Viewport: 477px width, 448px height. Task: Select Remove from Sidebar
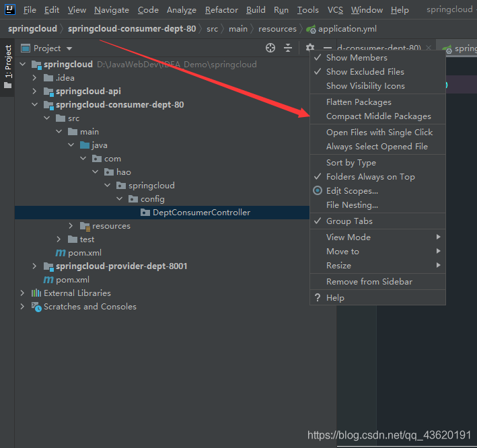(377, 282)
